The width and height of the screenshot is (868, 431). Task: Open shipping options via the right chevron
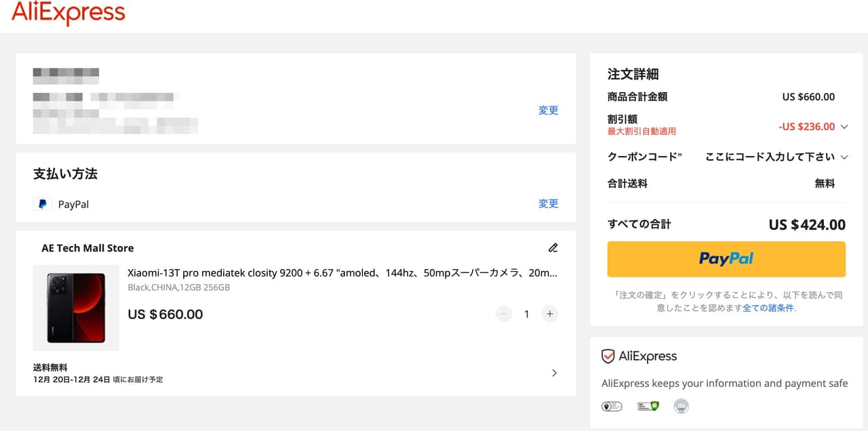tap(554, 373)
